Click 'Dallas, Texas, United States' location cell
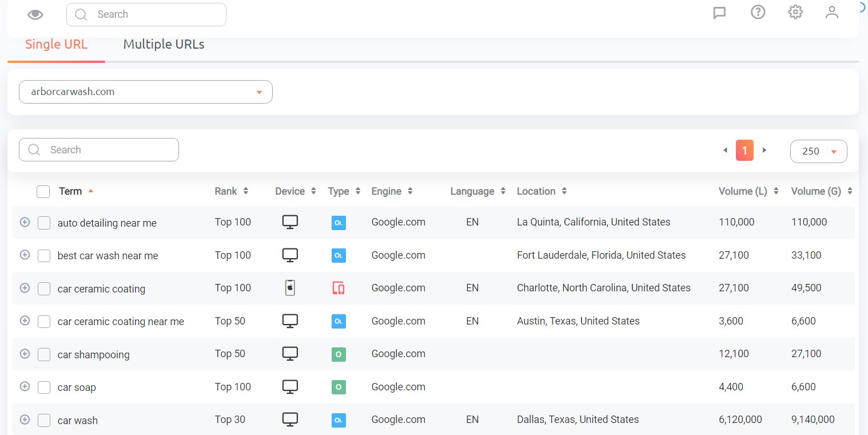Screen dimensions: 868x435 (578, 420)
